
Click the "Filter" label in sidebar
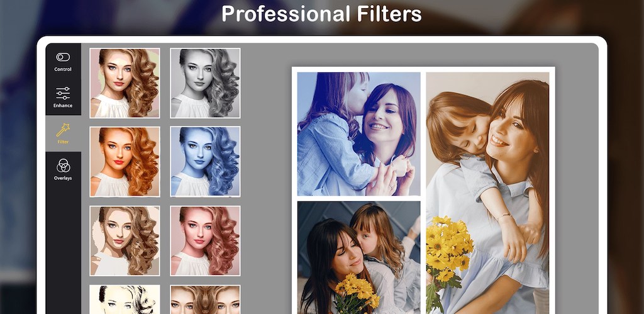click(63, 142)
